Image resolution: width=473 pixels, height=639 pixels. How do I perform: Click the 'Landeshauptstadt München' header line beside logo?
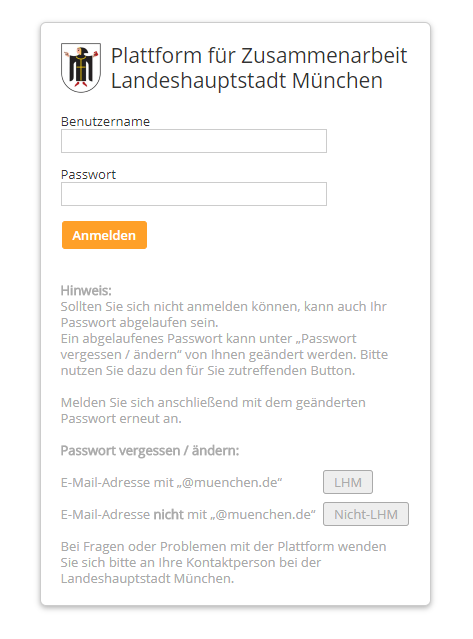pos(247,81)
